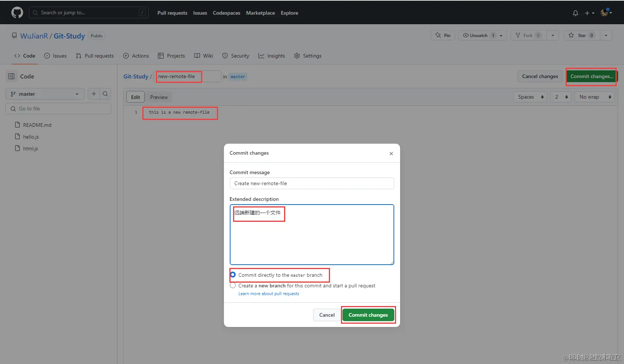Open the Security tab
The image size is (624, 364).
point(236,56)
